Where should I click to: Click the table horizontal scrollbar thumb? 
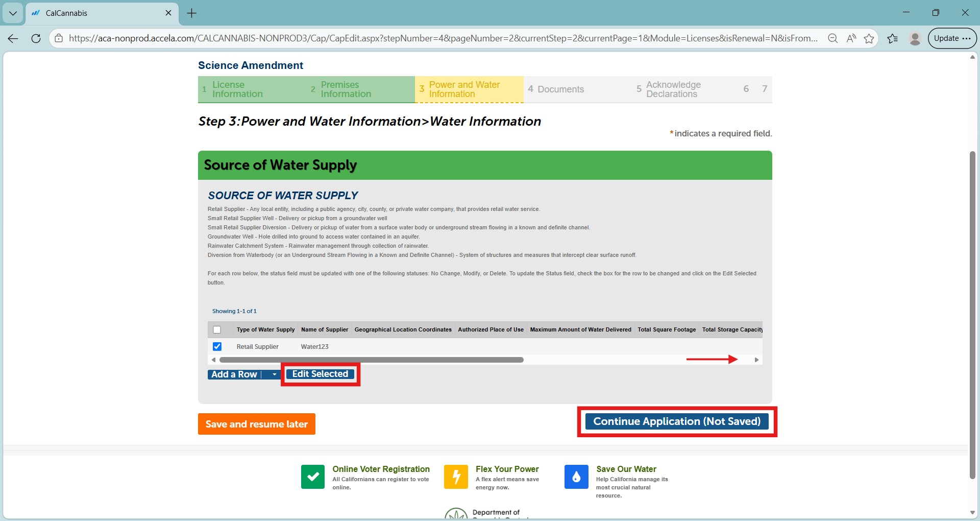pyautogui.click(x=372, y=360)
